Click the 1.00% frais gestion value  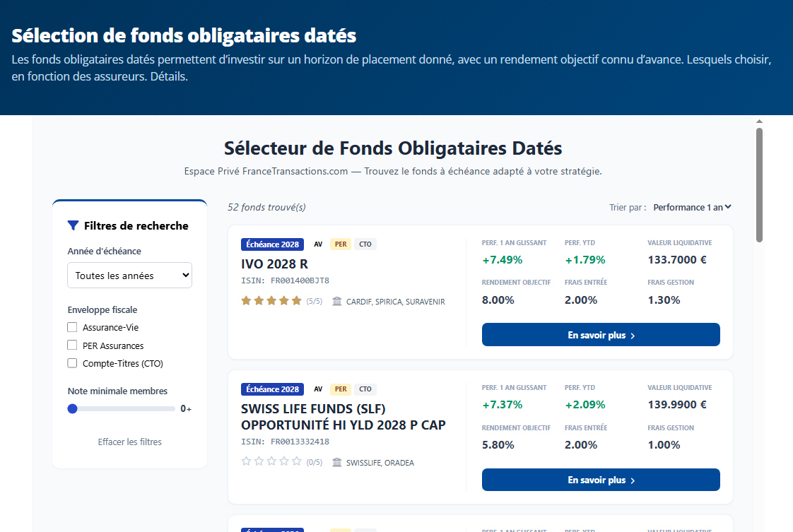pyautogui.click(x=664, y=445)
